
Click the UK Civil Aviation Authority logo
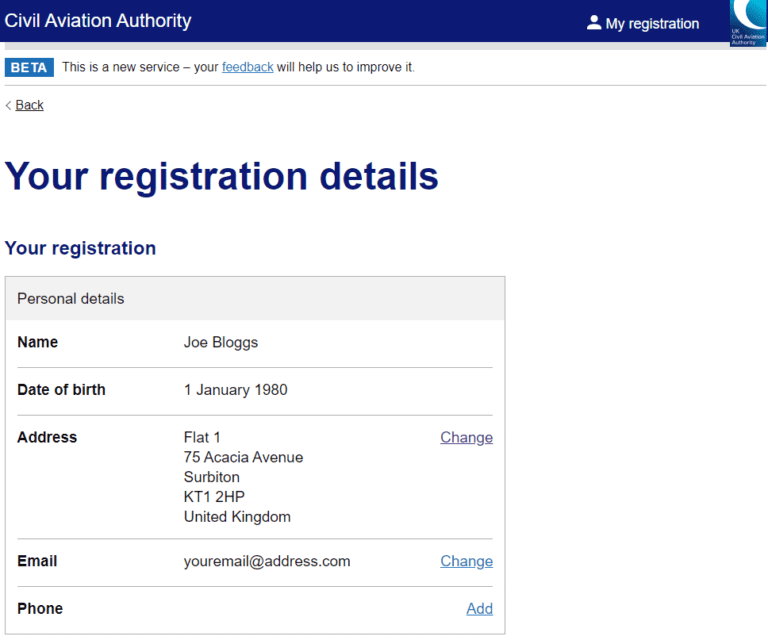tap(748, 22)
